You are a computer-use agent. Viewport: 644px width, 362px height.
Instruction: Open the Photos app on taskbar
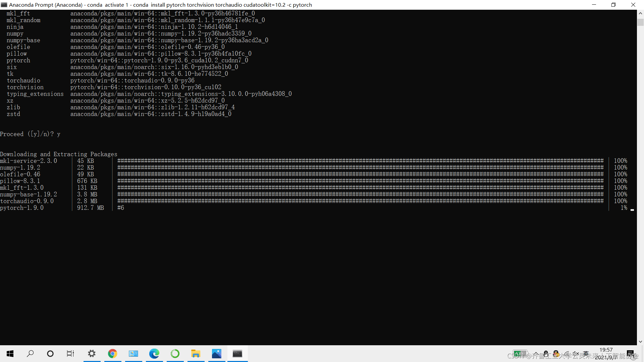coord(216,354)
